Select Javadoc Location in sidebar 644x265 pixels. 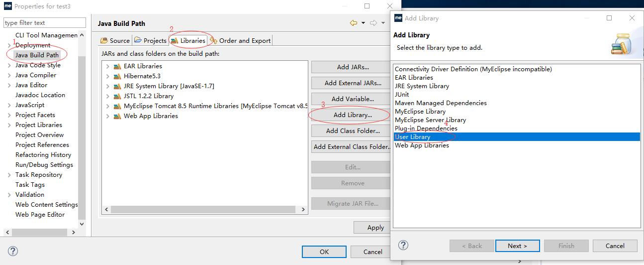click(40, 95)
